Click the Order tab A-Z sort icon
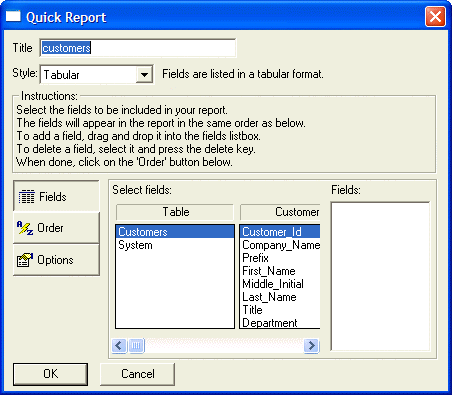Image resolution: width=452 pixels, height=395 pixels. tap(25, 228)
